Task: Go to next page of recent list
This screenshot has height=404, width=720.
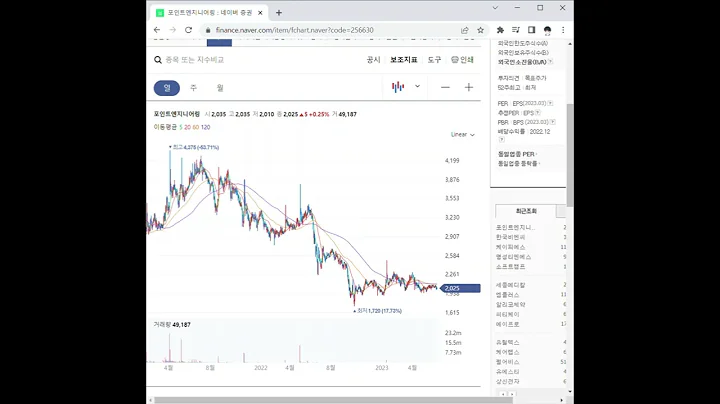Action: coord(512,394)
